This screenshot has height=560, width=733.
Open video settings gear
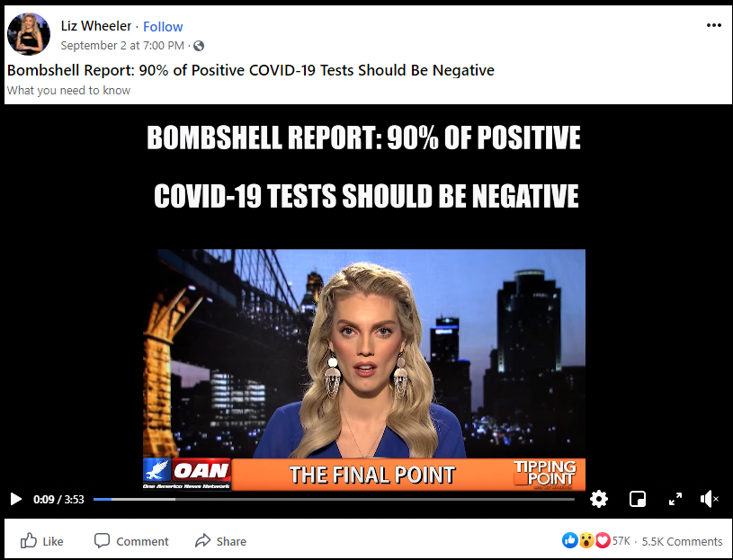click(599, 499)
